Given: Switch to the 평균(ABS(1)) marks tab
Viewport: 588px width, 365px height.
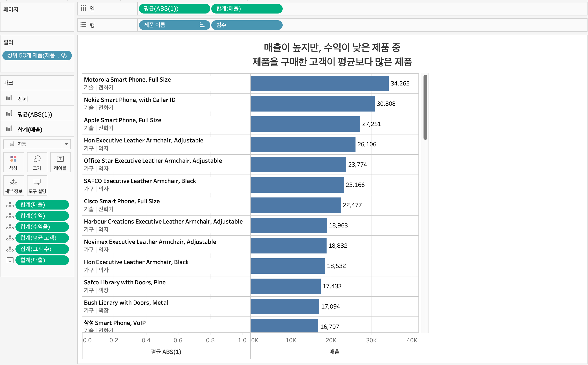Looking at the screenshot, I should (x=37, y=114).
